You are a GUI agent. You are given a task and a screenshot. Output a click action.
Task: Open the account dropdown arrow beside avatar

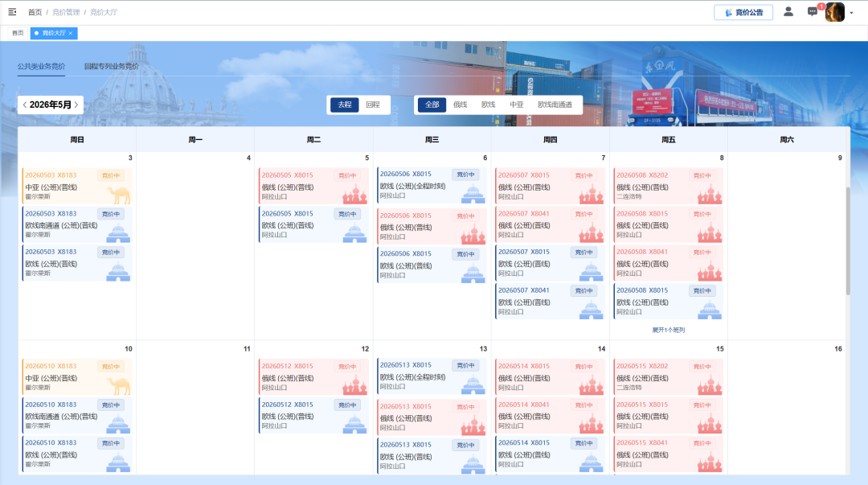[x=852, y=13]
